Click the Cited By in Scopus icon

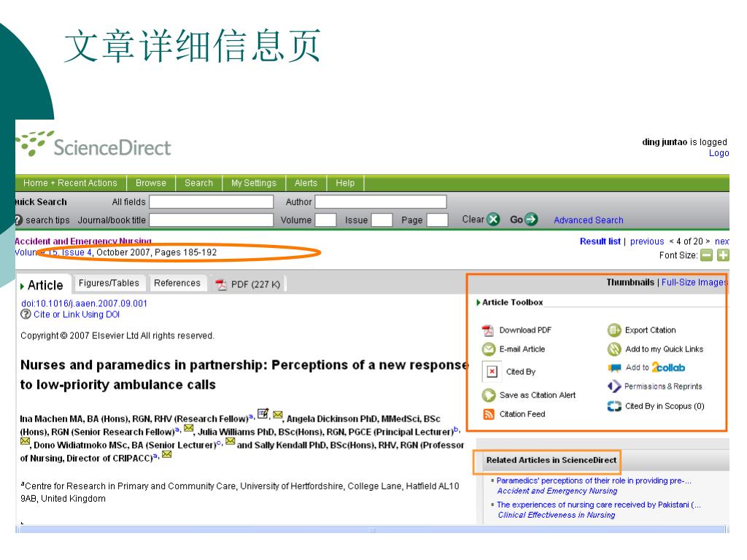614,406
